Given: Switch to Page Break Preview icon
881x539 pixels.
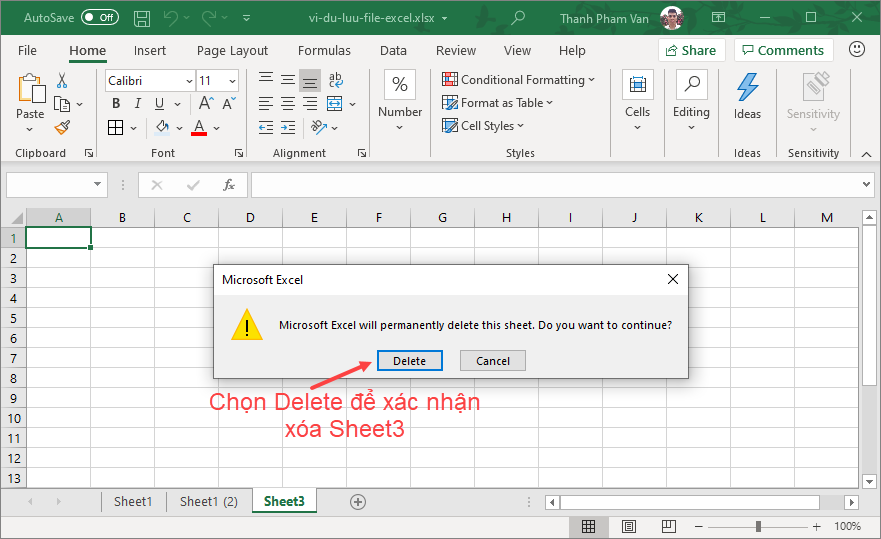Looking at the screenshot, I should point(669,527).
